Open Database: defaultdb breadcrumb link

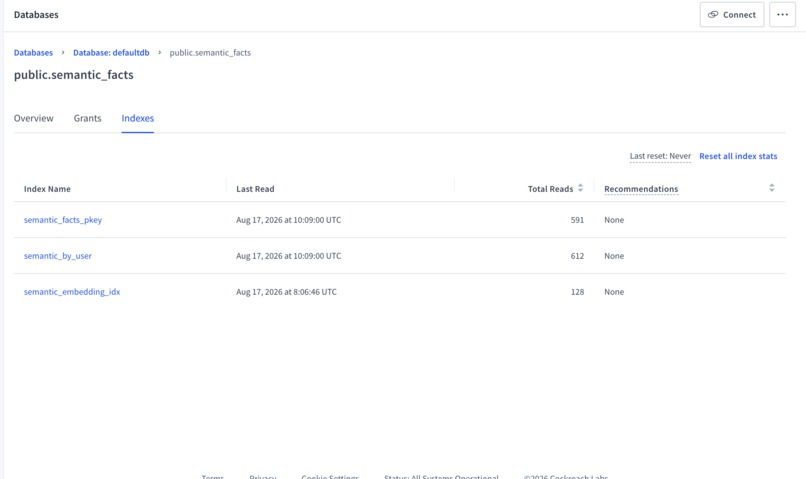(x=111, y=52)
